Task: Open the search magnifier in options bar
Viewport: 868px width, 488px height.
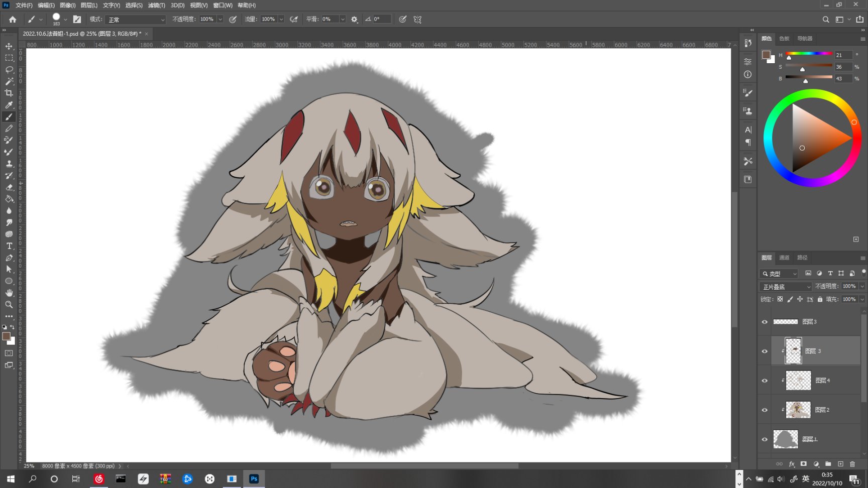Action: point(826,19)
